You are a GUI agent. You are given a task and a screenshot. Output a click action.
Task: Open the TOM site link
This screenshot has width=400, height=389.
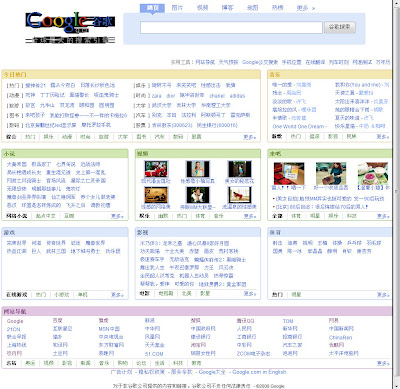(x=288, y=321)
